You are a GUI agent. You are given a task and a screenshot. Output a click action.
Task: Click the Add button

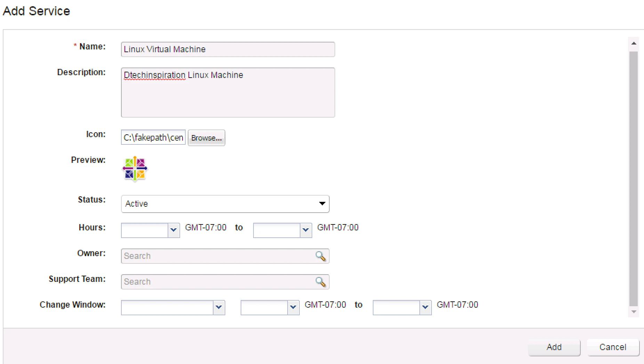554,347
